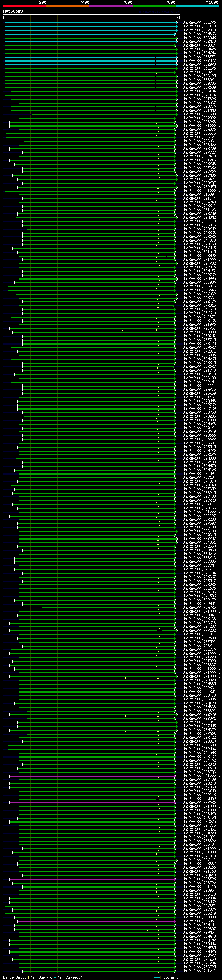Click the orange ~40% identity legend segment
Image resolution: width=222 pixels, height=980 pixels.
(x=68, y=6)
